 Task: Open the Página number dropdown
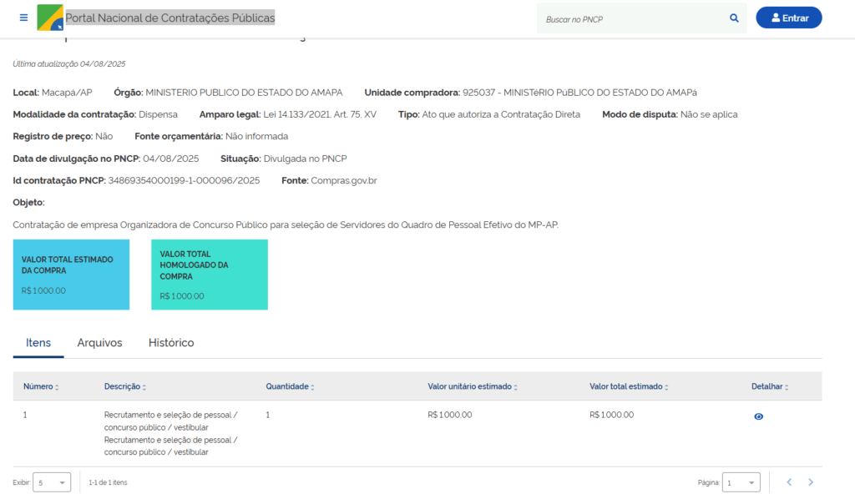tap(741, 482)
